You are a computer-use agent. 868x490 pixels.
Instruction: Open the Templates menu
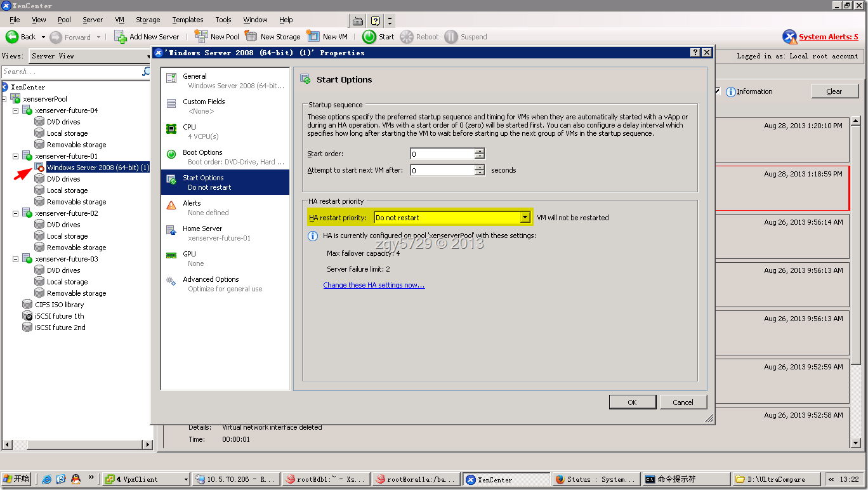click(x=188, y=20)
